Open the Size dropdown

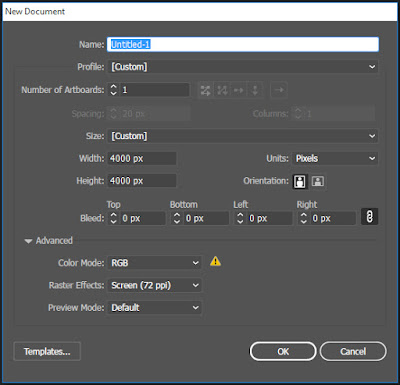243,136
